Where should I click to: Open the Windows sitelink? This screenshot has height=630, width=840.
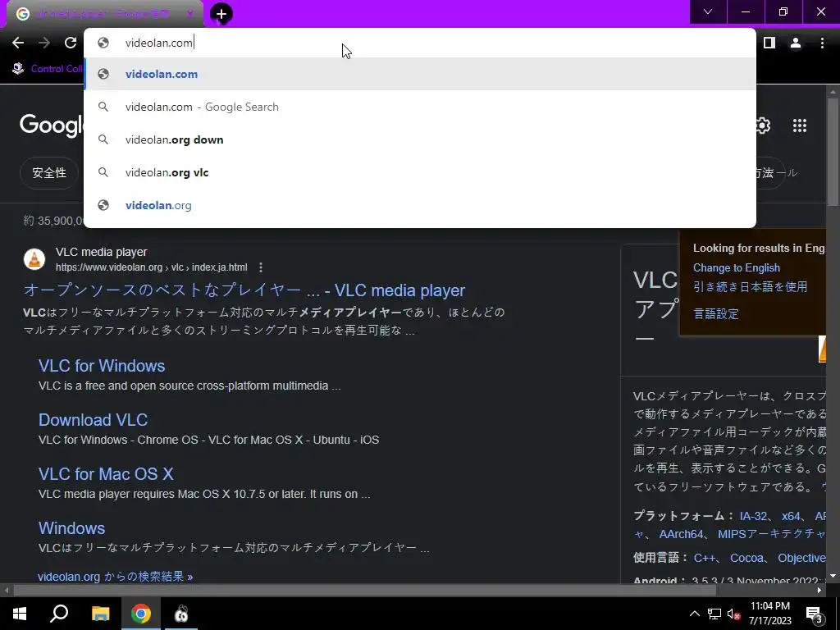tap(72, 528)
